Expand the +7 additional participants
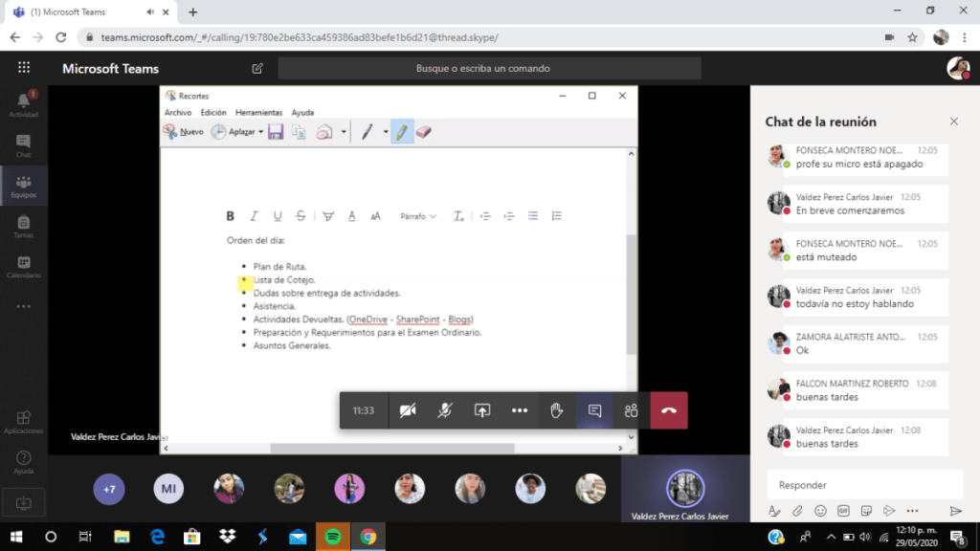 pos(109,489)
